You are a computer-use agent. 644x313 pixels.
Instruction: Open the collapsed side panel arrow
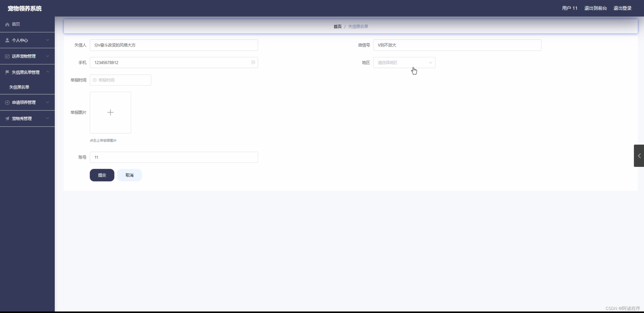(x=639, y=156)
